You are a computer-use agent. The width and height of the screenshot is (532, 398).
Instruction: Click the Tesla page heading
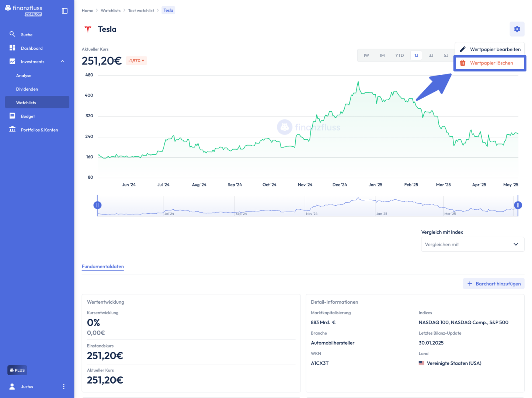coord(107,29)
